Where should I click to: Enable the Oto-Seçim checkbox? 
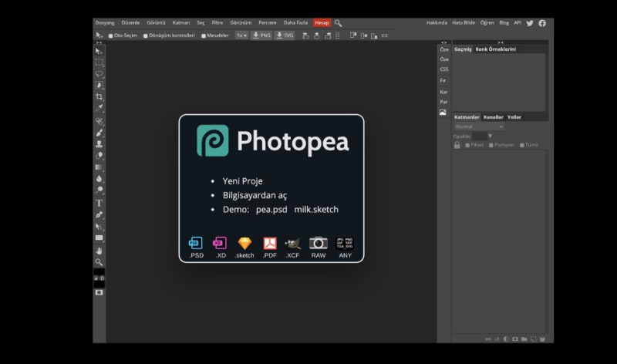point(110,35)
